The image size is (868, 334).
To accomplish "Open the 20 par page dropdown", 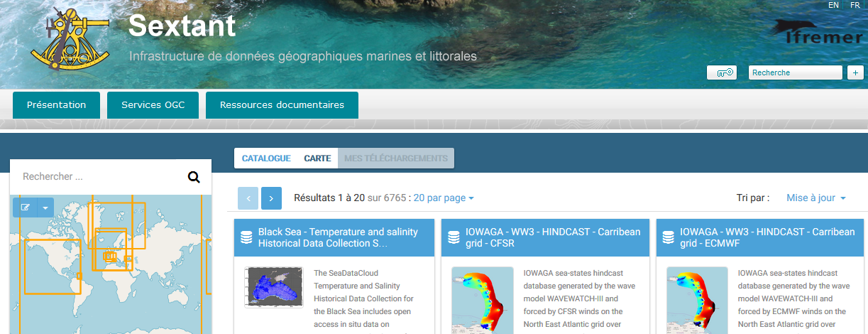I will (444, 198).
